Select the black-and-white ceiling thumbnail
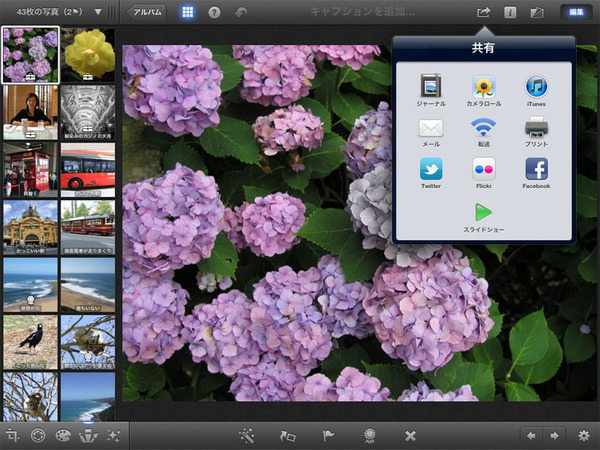 (x=88, y=112)
